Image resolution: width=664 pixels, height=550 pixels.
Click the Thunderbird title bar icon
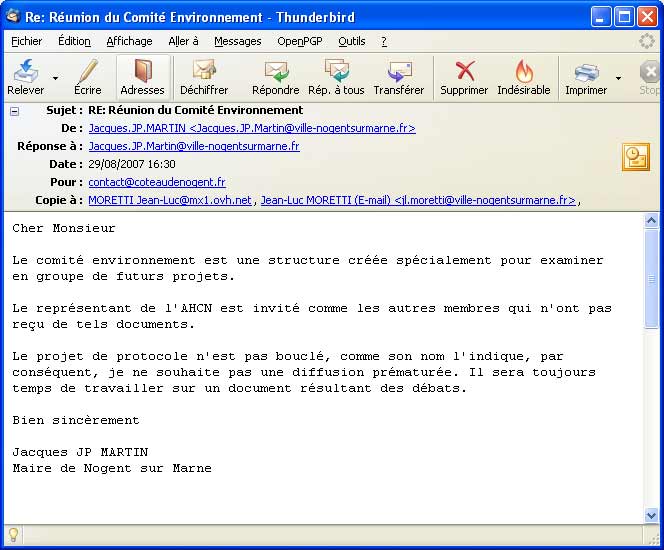(x=13, y=17)
